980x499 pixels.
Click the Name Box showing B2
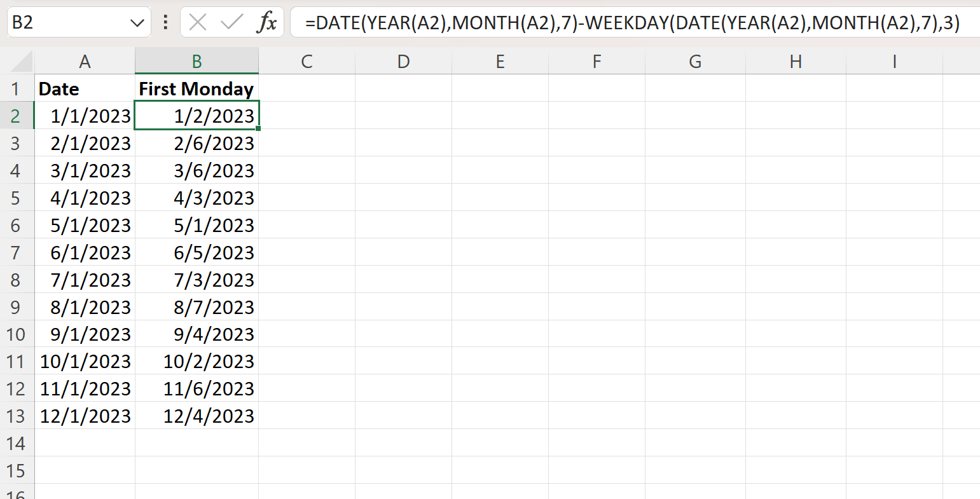click(79, 23)
